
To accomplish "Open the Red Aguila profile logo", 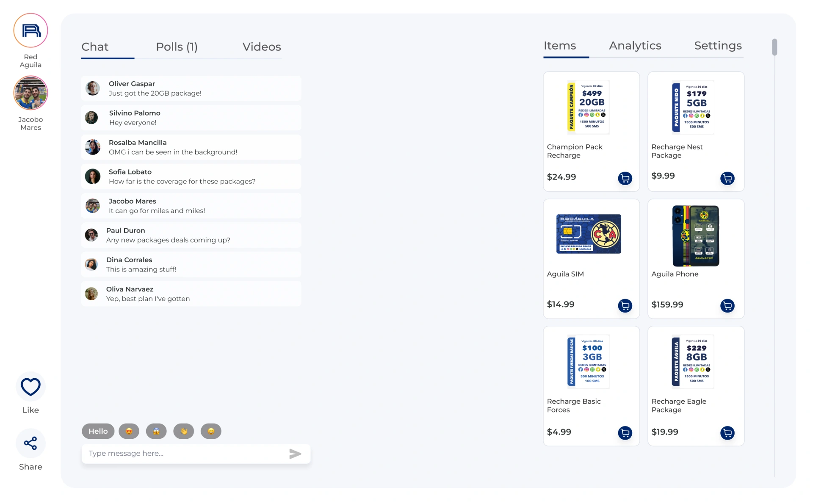I will coord(30,30).
